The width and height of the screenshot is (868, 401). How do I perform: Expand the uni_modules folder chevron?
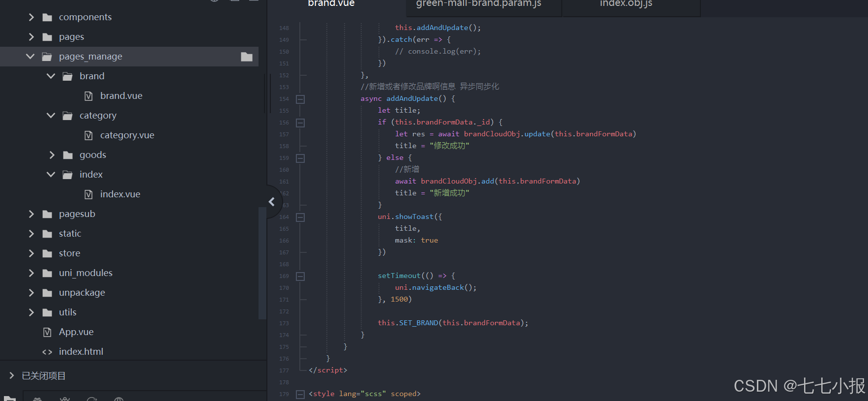[x=31, y=273]
